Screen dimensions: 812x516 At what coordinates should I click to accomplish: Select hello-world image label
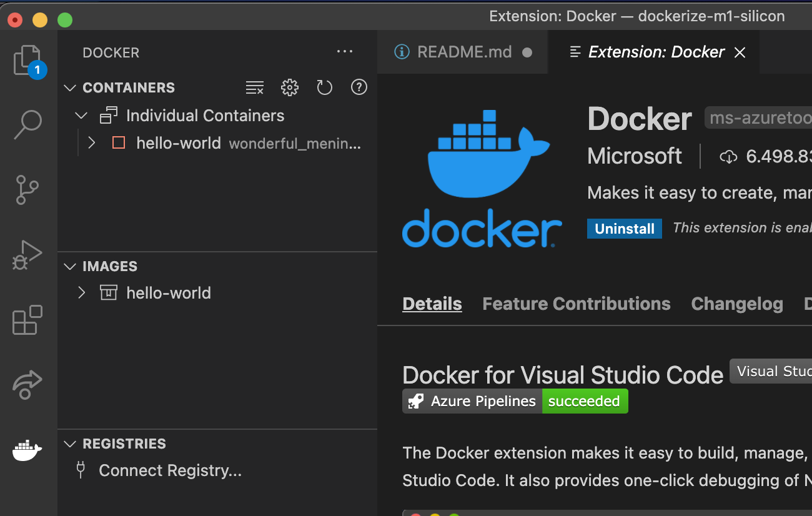tap(169, 293)
